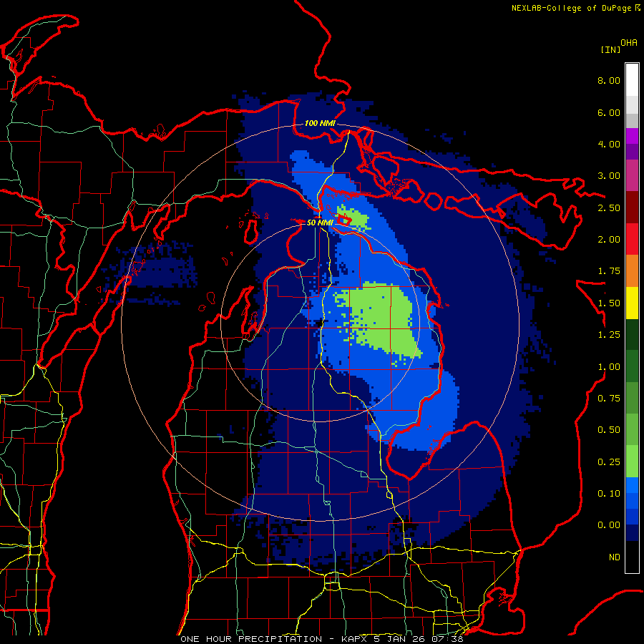644x644 pixels.
Task: Click the 2.50 legend value
Action: point(609,208)
